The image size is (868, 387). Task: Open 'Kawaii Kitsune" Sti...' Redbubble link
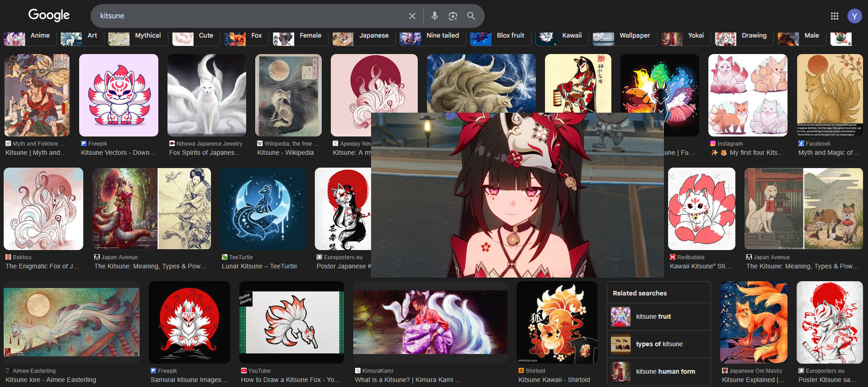pyautogui.click(x=701, y=266)
